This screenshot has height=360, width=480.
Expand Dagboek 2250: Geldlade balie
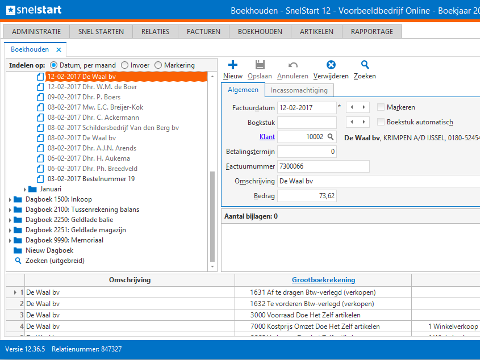[10, 220]
